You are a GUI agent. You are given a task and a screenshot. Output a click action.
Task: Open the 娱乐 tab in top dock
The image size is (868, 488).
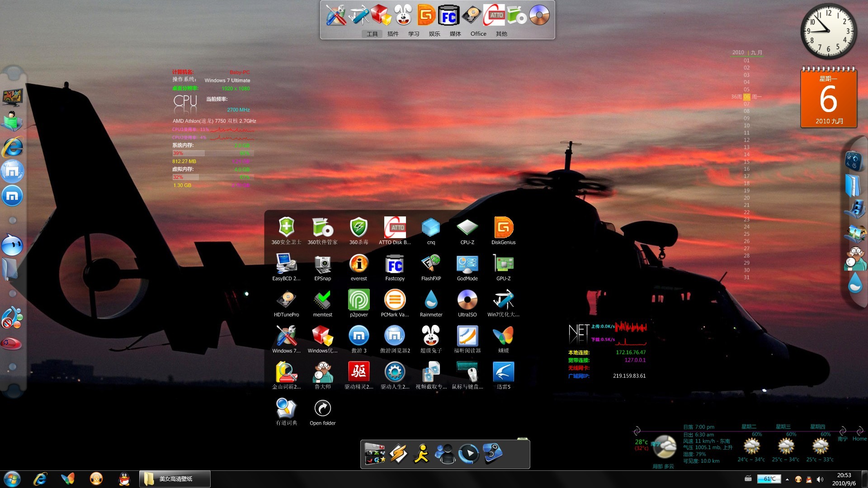pos(434,34)
